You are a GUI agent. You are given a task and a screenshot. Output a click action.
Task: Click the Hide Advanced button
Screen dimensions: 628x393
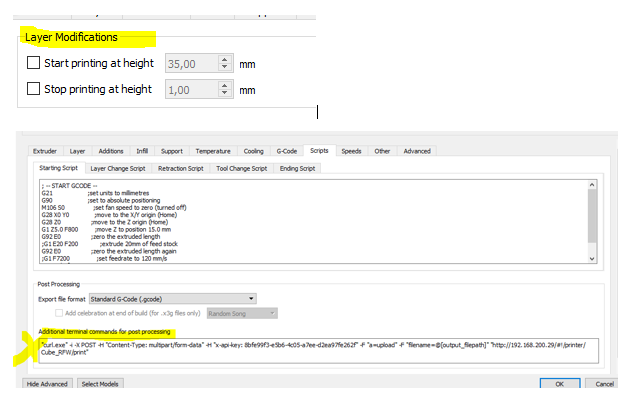click(47, 384)
